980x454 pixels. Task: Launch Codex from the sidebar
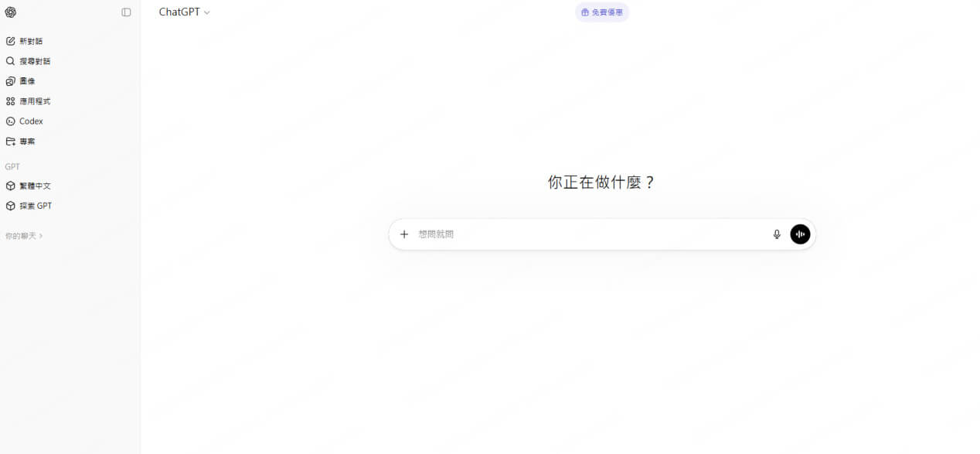click(x=29, y=121)
